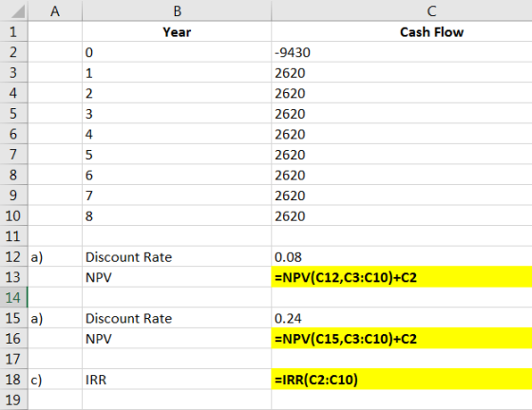Select column B header
The width and height of the screenshot is (532, 410).
(177, 10)
